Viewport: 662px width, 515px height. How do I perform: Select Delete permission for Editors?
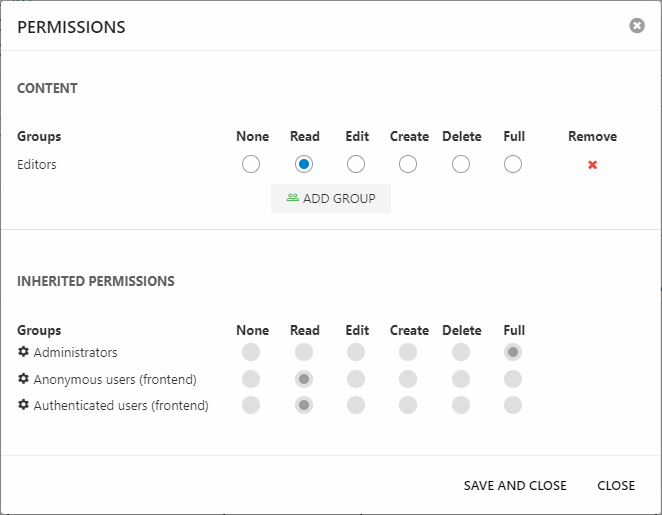[x=461, y=164]
